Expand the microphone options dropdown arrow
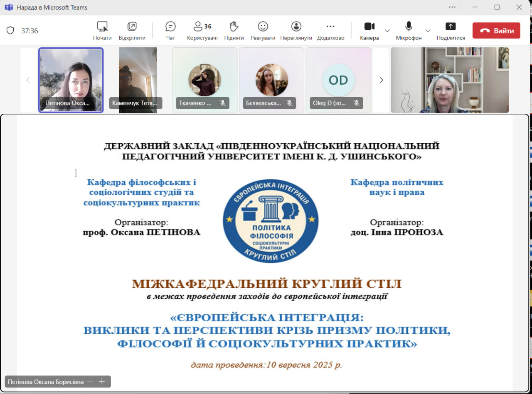The height and width of the screenshot is (394, 532). click(x=428, y=31)
